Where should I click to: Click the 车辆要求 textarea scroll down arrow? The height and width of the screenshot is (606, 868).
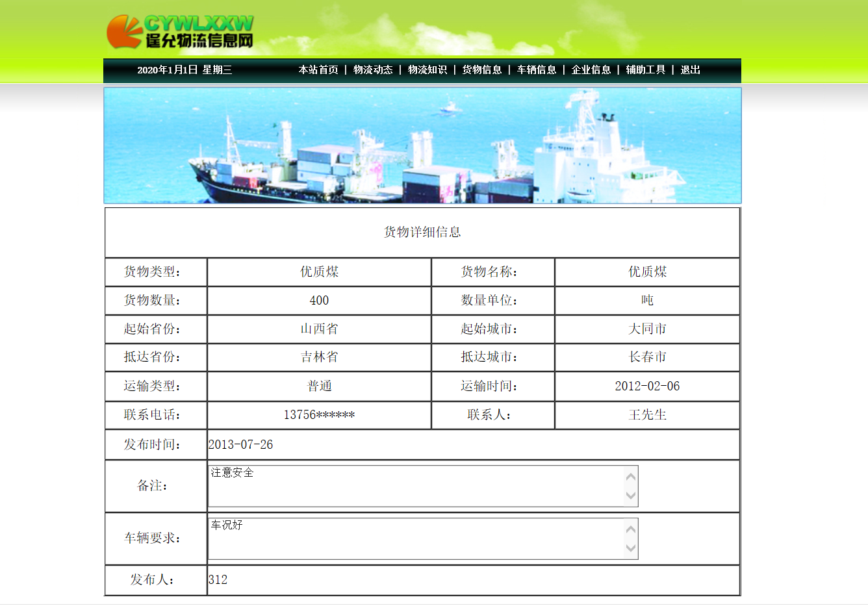click(x=631, y=548)
